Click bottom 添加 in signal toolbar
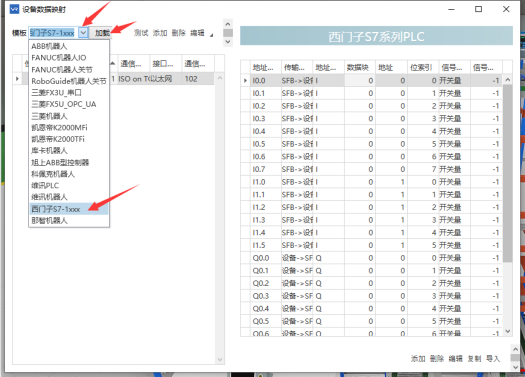Image resolution: width=525 pixels, height=377 pixels. (418, 359)
